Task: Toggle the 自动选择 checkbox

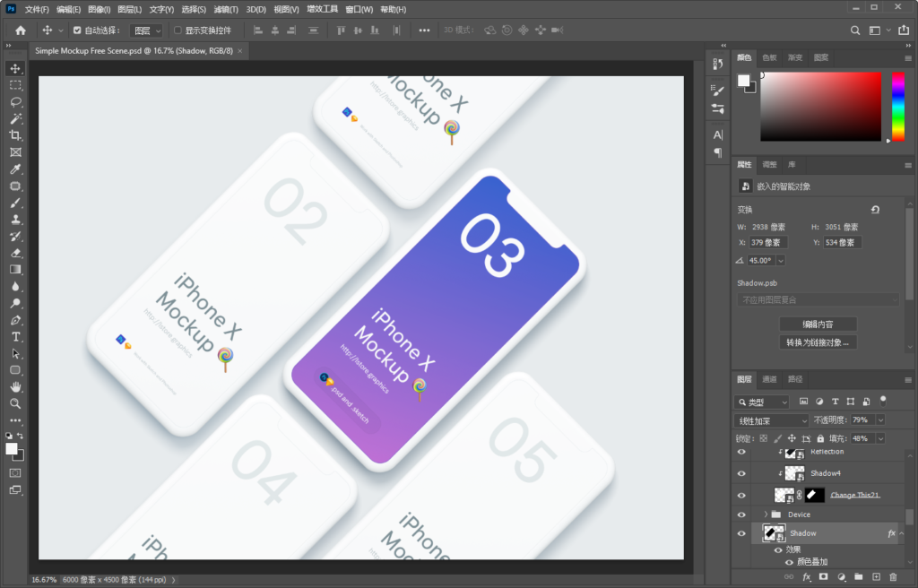Action: point(77,30)
